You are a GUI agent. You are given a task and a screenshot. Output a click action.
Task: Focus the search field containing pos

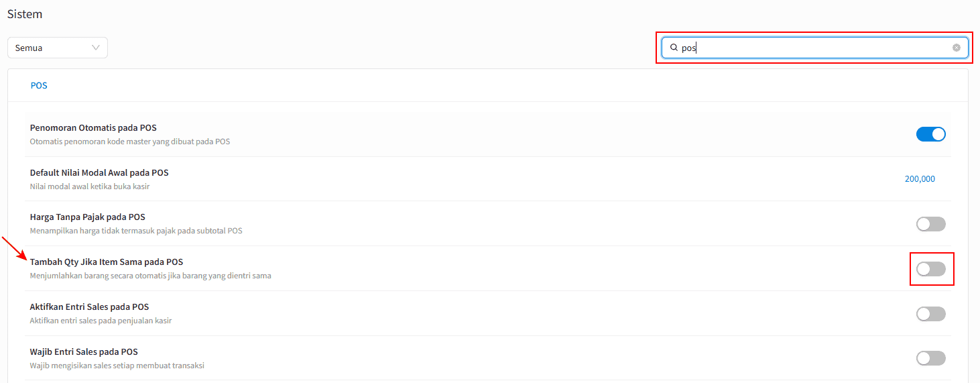[x=815, y=48]
